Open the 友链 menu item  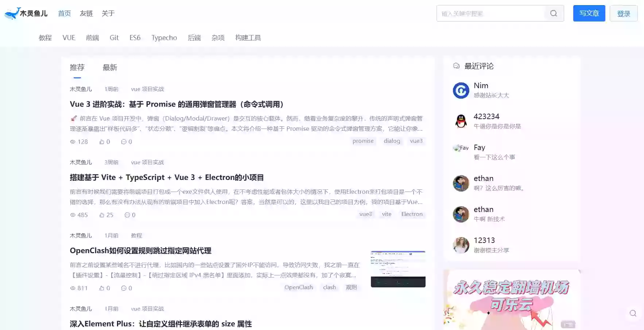[x=86, y=13]
